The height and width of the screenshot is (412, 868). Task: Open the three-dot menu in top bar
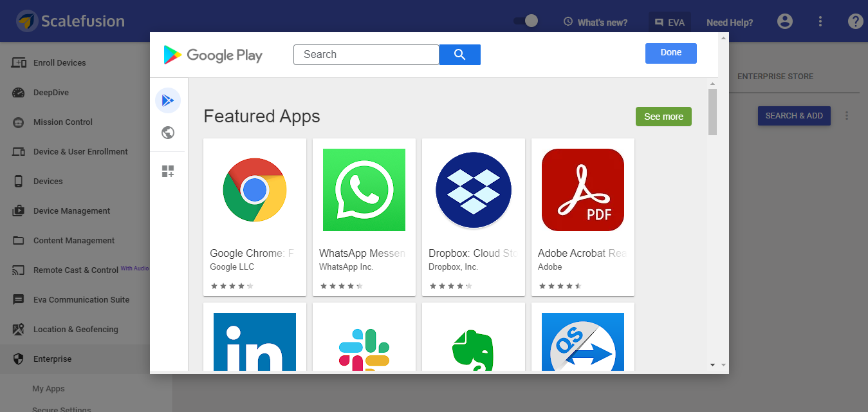coord(820,21)
